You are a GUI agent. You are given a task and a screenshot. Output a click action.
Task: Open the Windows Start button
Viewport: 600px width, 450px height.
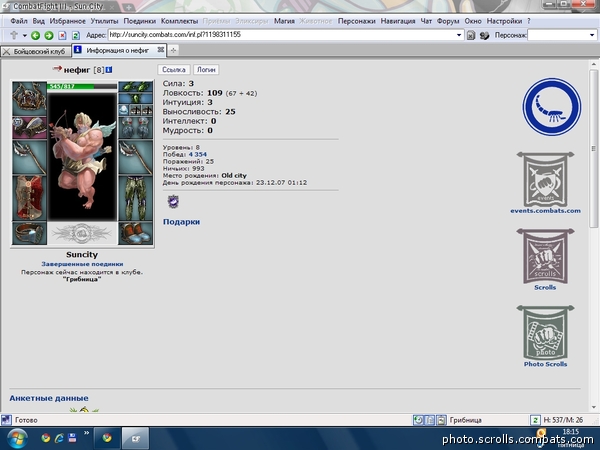[16, 438]
